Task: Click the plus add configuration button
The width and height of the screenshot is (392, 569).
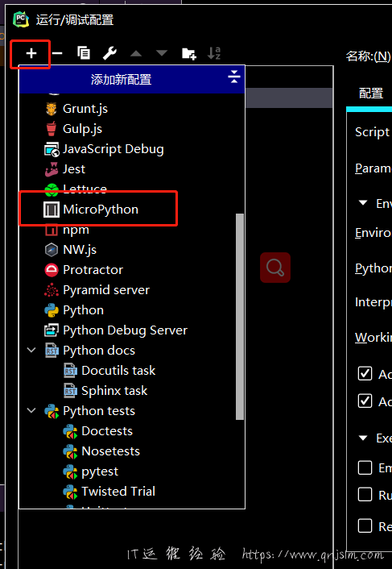Action: 31,54
